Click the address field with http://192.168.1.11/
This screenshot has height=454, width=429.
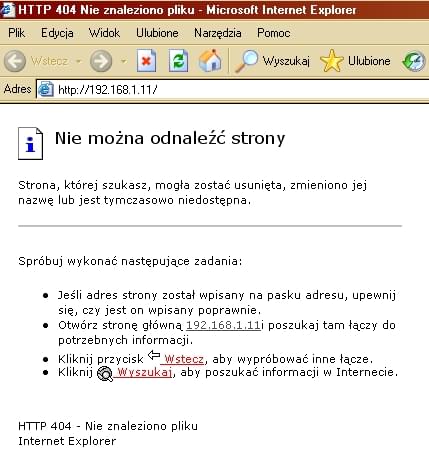(233, 90)
